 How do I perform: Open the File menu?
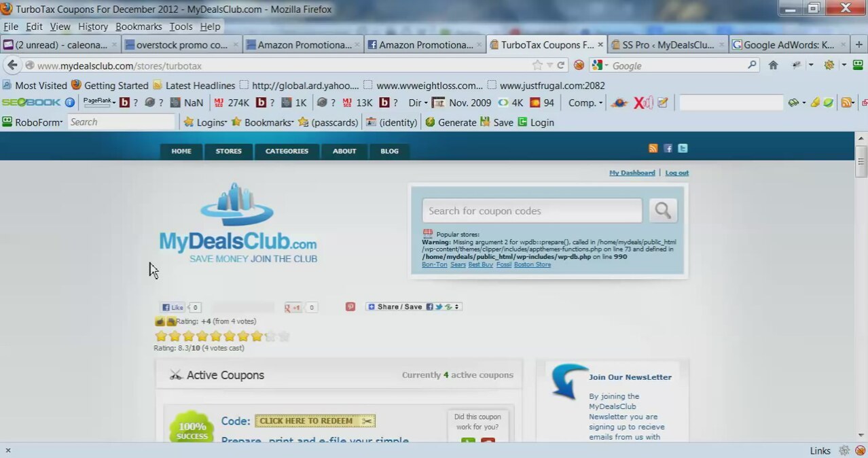11,27
